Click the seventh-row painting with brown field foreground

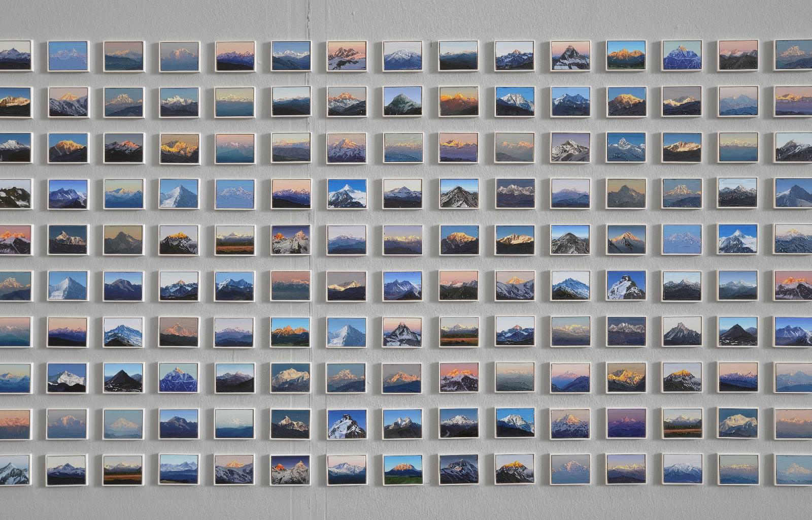coord(459,331)
